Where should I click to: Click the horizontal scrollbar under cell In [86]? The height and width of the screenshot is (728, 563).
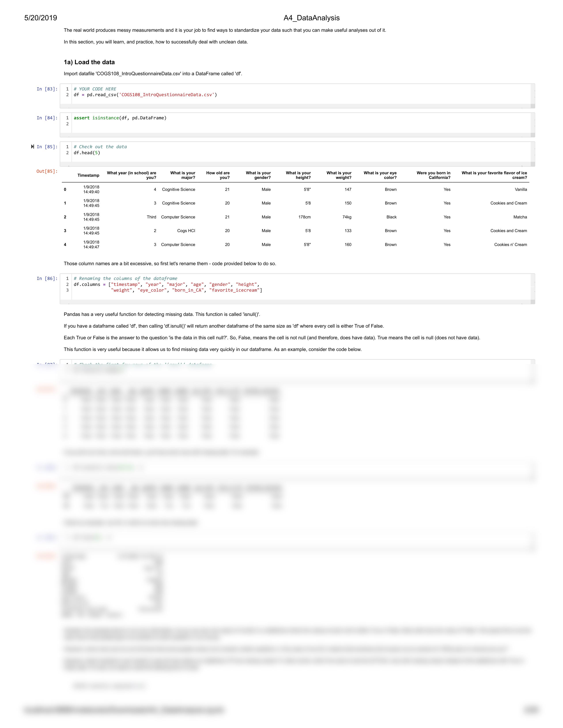[x=295, y=302]
